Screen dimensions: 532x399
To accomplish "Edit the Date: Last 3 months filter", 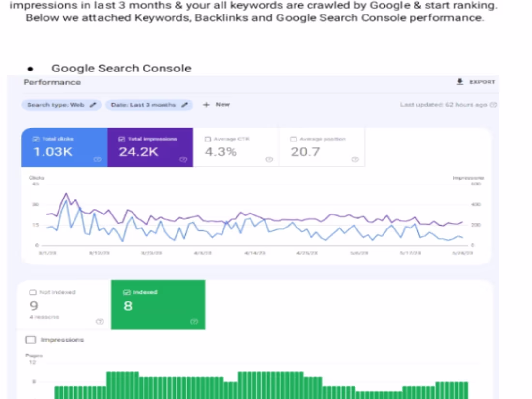I will (149, 105).
